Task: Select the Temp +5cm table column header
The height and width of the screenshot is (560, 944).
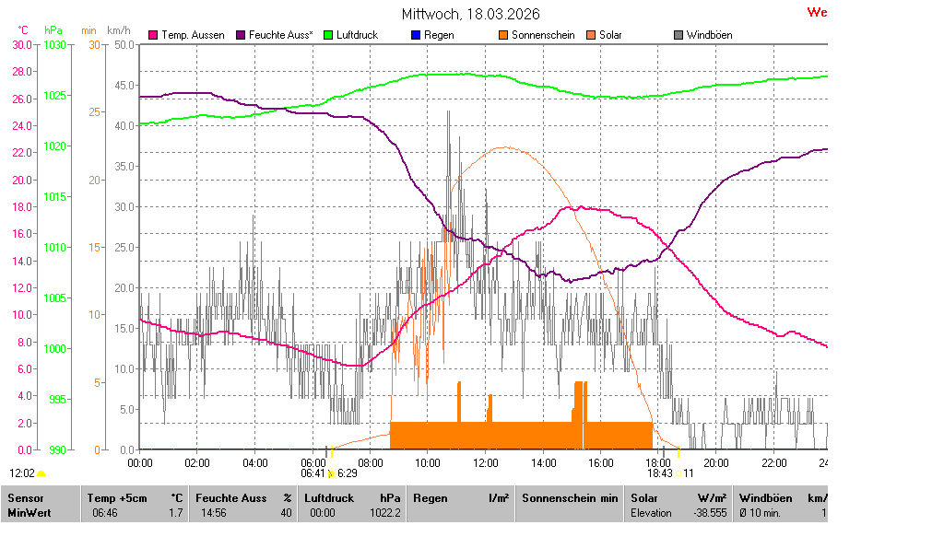Action: click(x=135, y=498)
